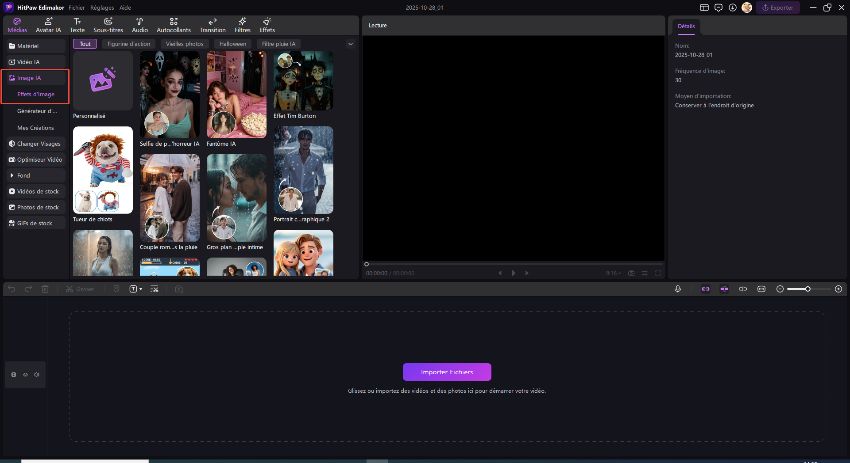The height and width of the screenshot is (463, 850).
Task: Open the Aide menu
Action: 125,8
